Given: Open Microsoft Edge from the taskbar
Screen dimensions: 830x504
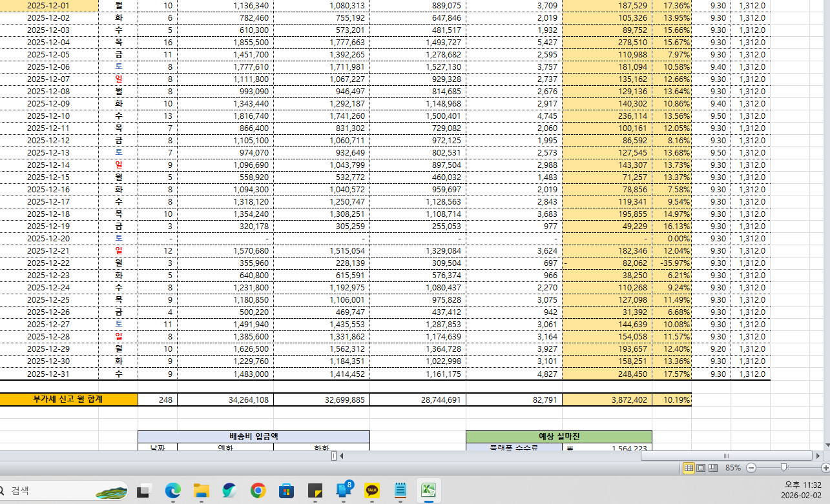Looking at the screenshot, I should (x=173, y=491).
